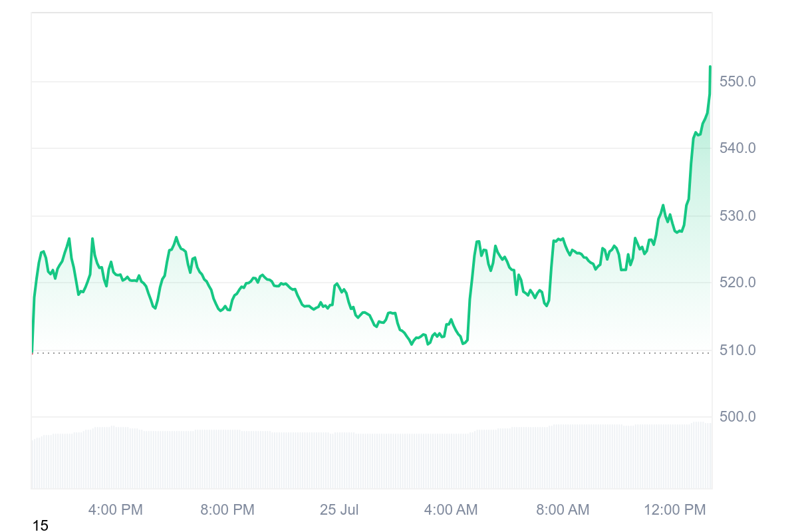Click the 12:00 PM time label

click(x=674, y=510)
